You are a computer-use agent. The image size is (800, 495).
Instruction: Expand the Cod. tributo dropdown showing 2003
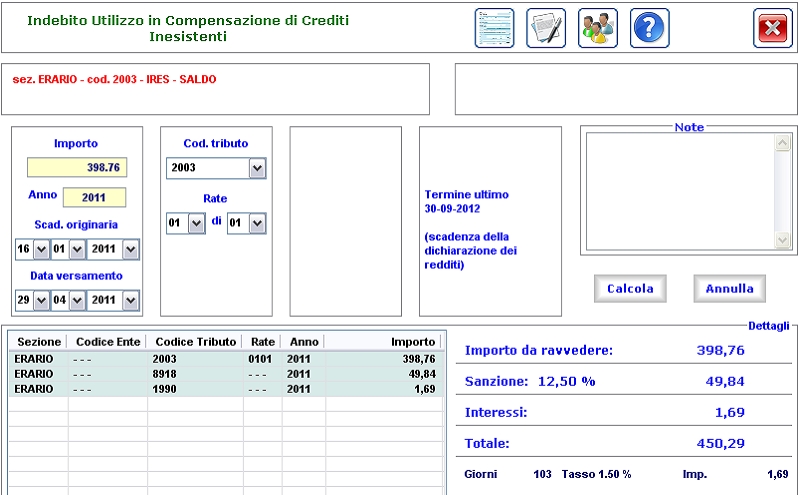257,168
